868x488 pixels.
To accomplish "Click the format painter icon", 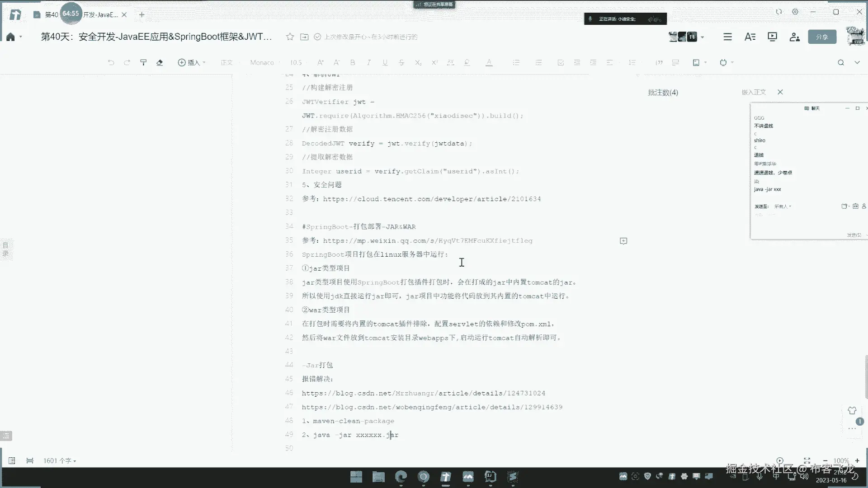I will pos(143,62).
